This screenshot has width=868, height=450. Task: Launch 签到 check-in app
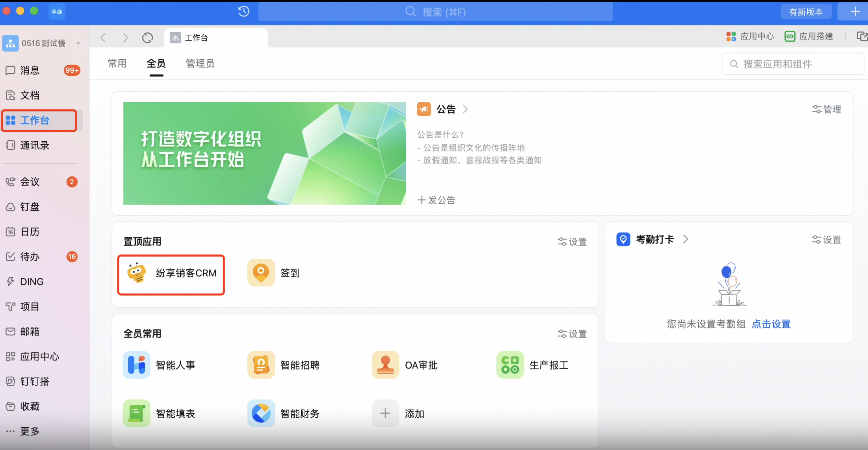pyautogui.click(x=274, y=273)
